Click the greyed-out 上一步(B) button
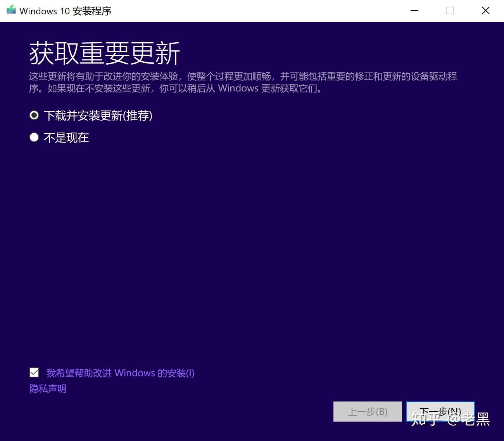Image resolution: width=504 pixels, height=441 pixels. pyautogui.click(x=367, y=412)
